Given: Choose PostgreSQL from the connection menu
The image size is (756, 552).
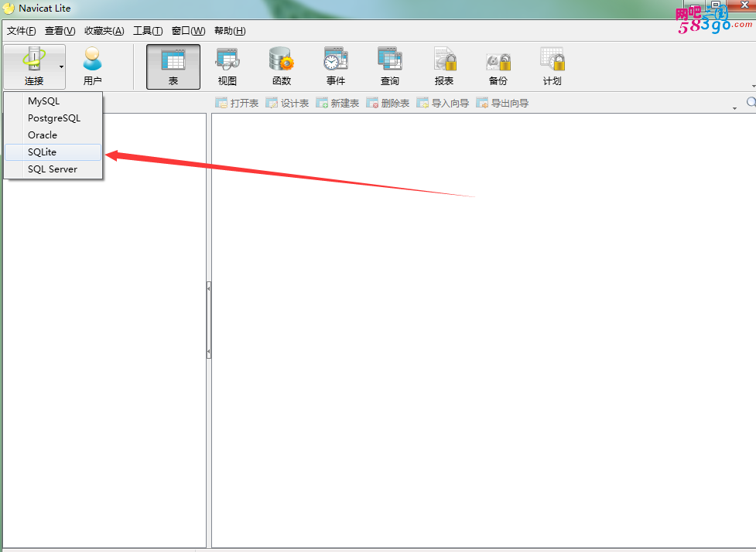Looking at the screenshot, I should pyautogui.click(x=53, y=118).
